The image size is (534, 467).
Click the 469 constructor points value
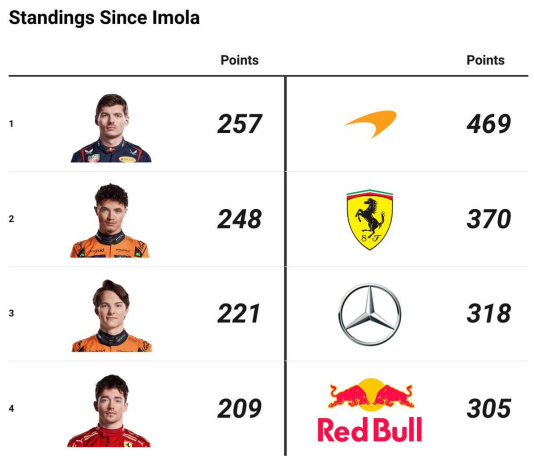pos(489,124)
